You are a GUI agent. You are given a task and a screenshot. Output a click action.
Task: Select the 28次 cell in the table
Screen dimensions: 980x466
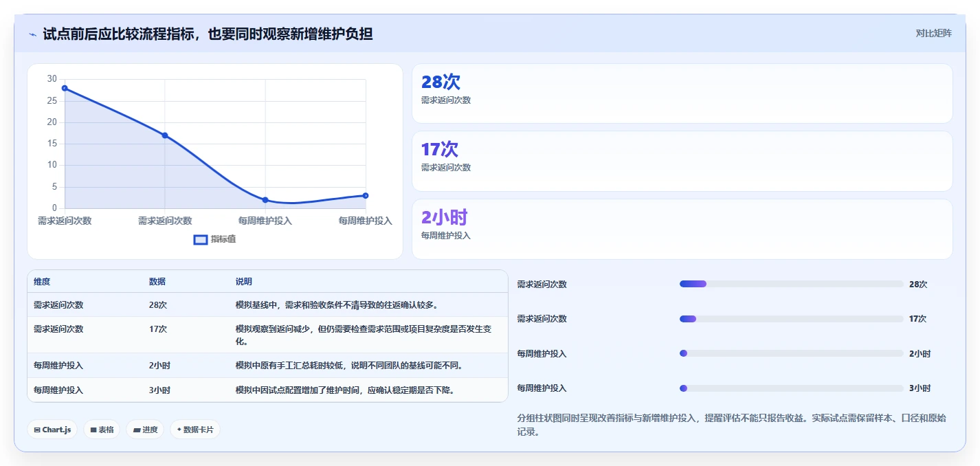click(x=158, y=305)
